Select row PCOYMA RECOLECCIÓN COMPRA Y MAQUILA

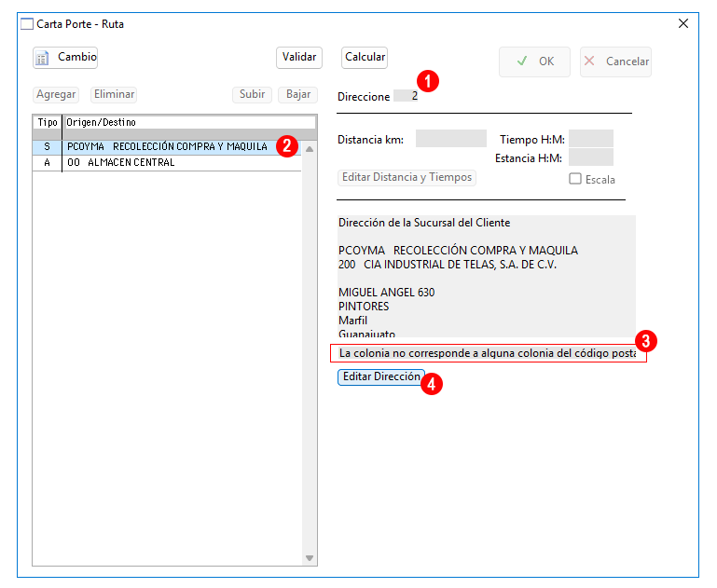(x=167, y=146)
